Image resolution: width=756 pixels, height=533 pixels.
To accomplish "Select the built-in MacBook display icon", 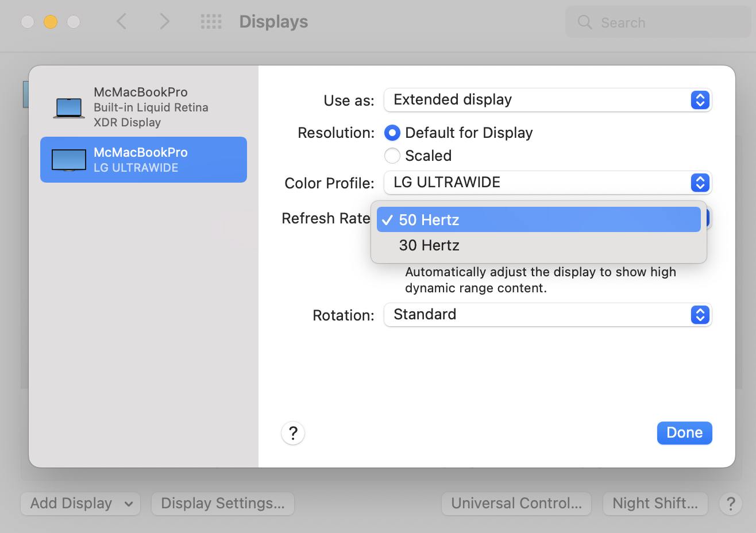I will [69, 107].
